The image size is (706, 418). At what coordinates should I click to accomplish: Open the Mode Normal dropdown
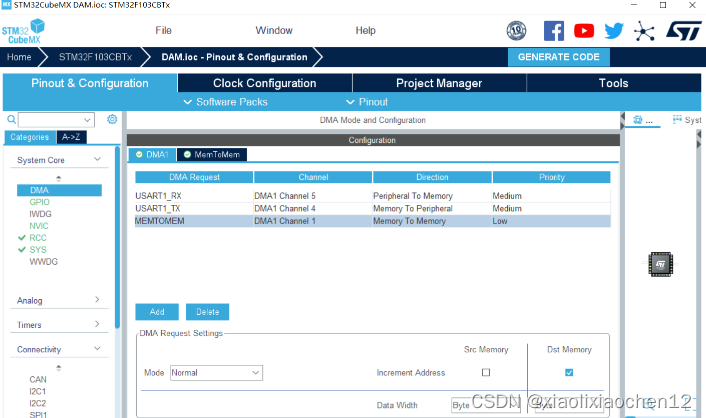pyautogui.click(x=216, y=373)
